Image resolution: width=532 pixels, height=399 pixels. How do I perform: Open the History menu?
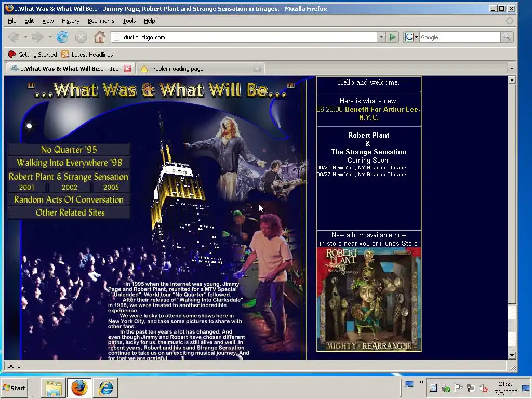coord(71,21)
